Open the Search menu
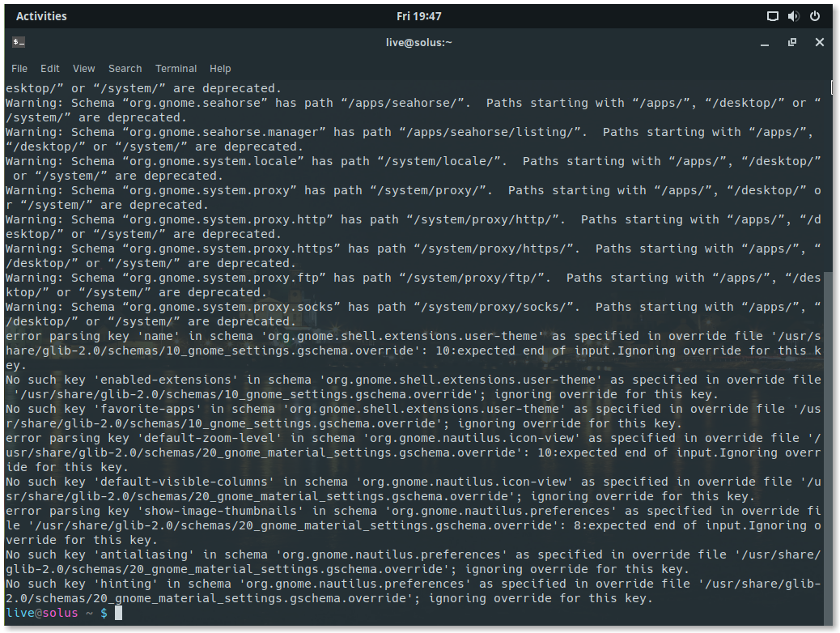The height and width of the screenshot is (633, 840). pos(125,69)
